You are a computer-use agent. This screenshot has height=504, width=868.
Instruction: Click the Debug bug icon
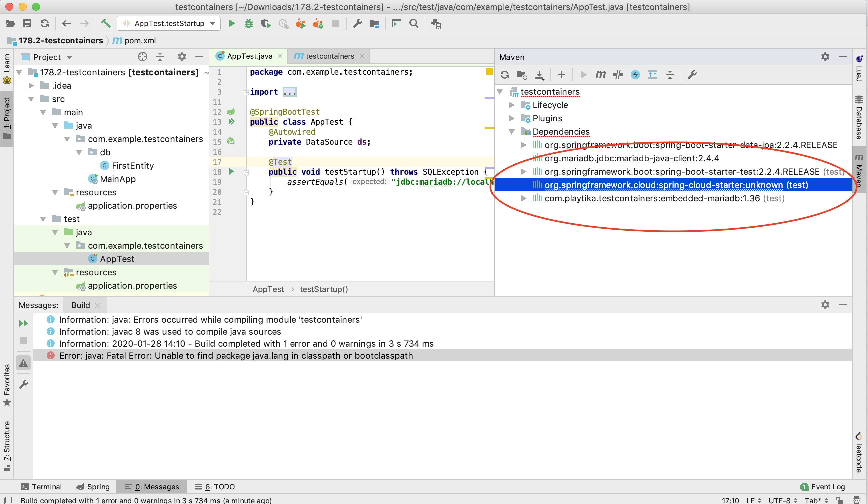(x=248, y=23)
